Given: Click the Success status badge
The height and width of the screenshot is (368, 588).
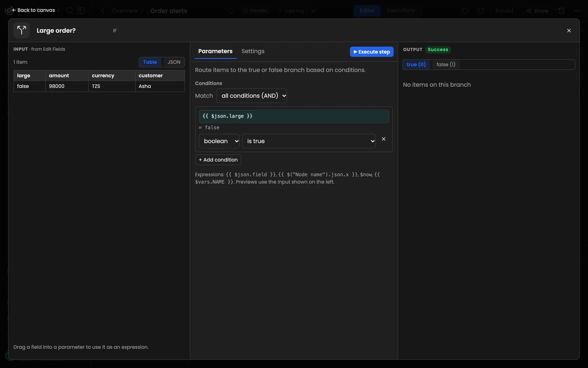Looking at the screenshot, I should [x=438, y=50].
